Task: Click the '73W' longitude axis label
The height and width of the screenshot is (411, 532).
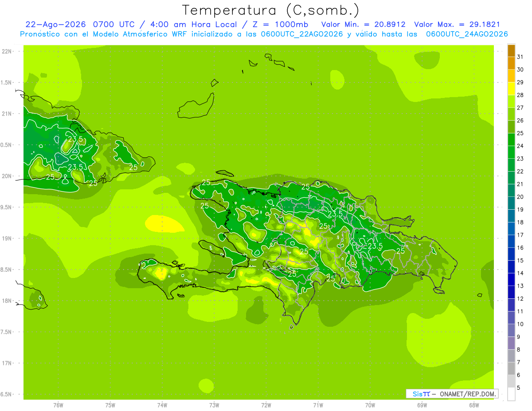Action: tap(214, 405)
